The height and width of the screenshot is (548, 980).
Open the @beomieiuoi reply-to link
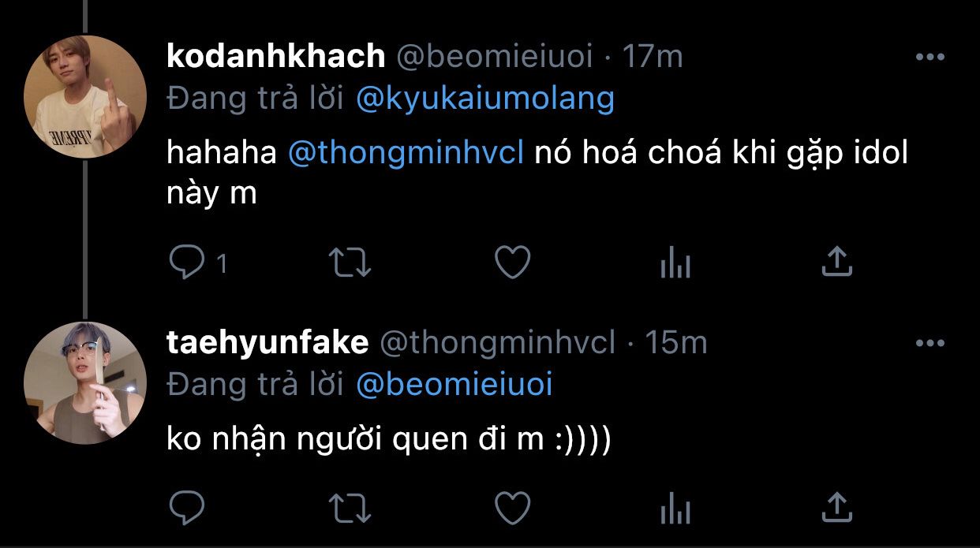coord(454,385)
